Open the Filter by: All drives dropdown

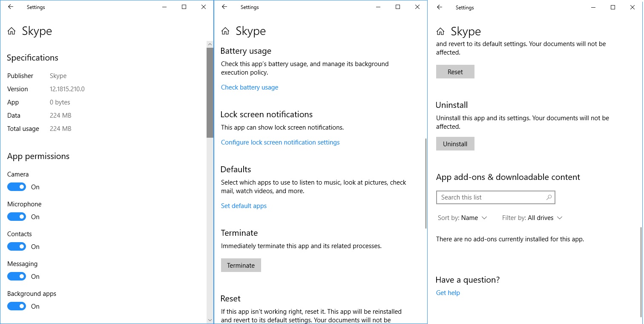pos(532,218)
